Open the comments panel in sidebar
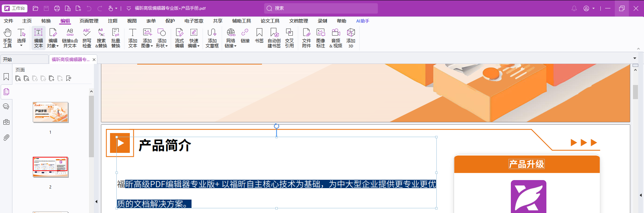 pos(6,106)
